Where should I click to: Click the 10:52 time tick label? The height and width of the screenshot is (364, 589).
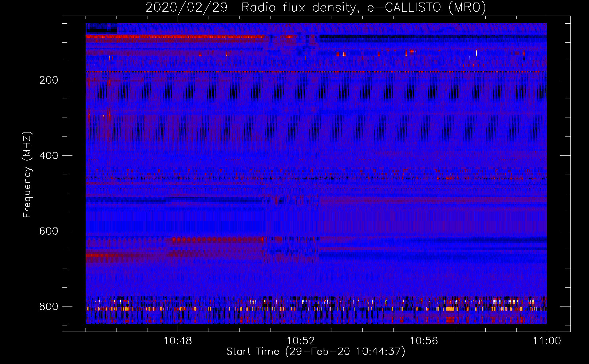[x=301, y=341]
